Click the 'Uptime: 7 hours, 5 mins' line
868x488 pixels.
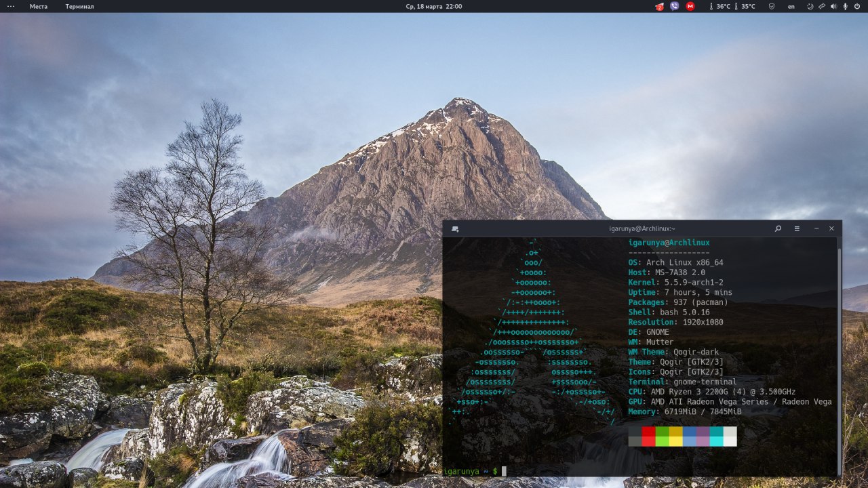click(680, 292)
